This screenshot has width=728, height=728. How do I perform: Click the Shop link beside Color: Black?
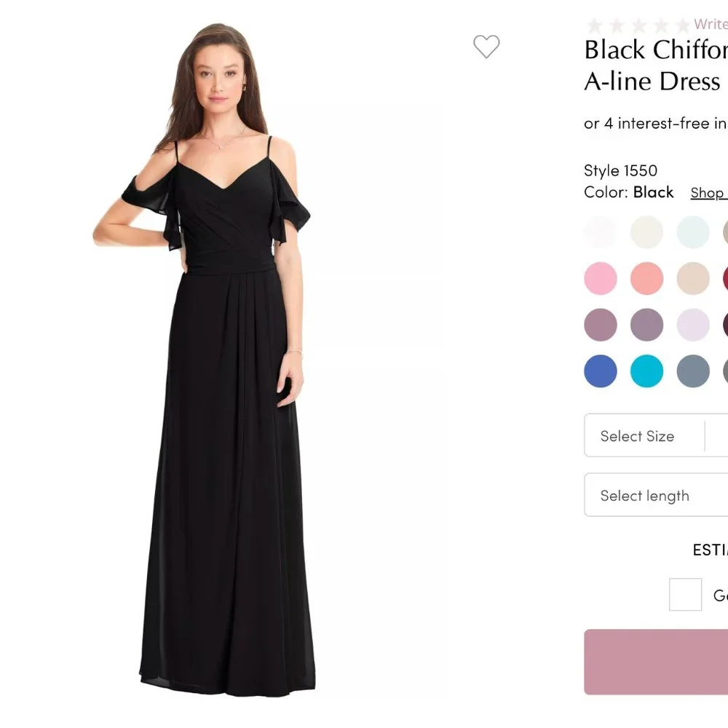point(708,193)
